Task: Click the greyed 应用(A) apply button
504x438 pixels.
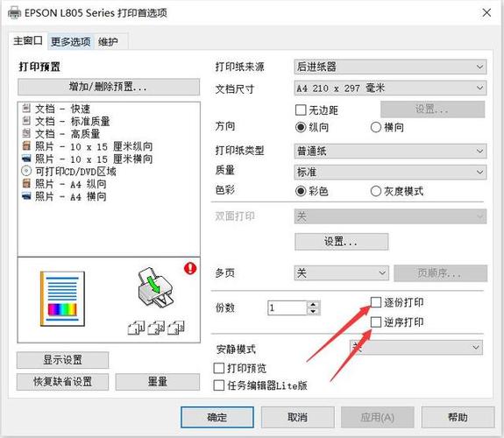Action: click(x=378, y=417)
